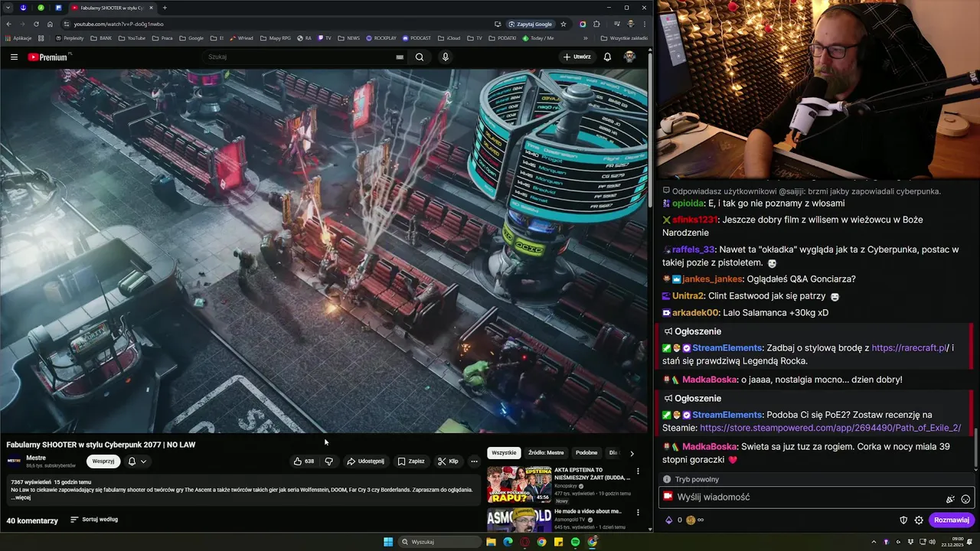
Task: Select the Podobne filter chip
Action: [x=586, y=453]
